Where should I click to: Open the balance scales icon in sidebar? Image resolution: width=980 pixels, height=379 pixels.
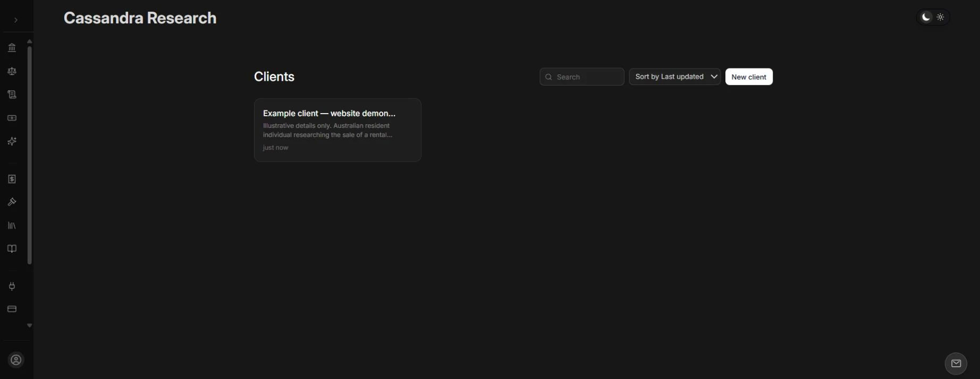(12, 71)
